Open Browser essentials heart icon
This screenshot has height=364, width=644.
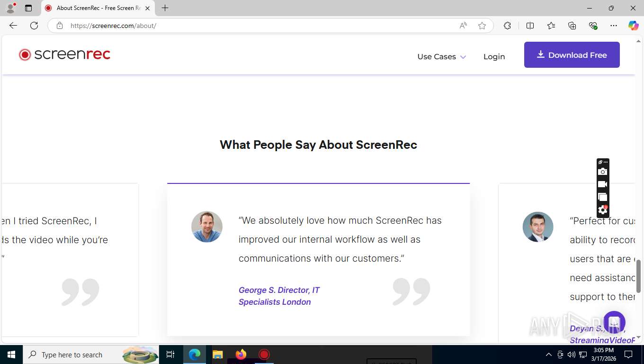[593, 26]
